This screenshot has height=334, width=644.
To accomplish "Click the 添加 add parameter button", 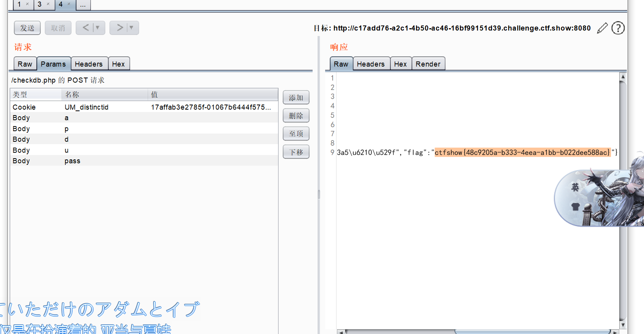I will point(296,97).
